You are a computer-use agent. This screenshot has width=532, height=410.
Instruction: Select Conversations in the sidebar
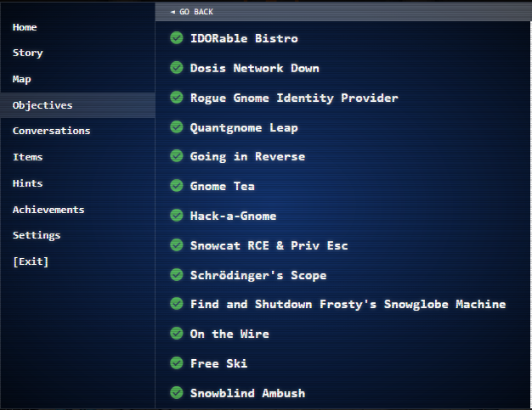[51, 131]
